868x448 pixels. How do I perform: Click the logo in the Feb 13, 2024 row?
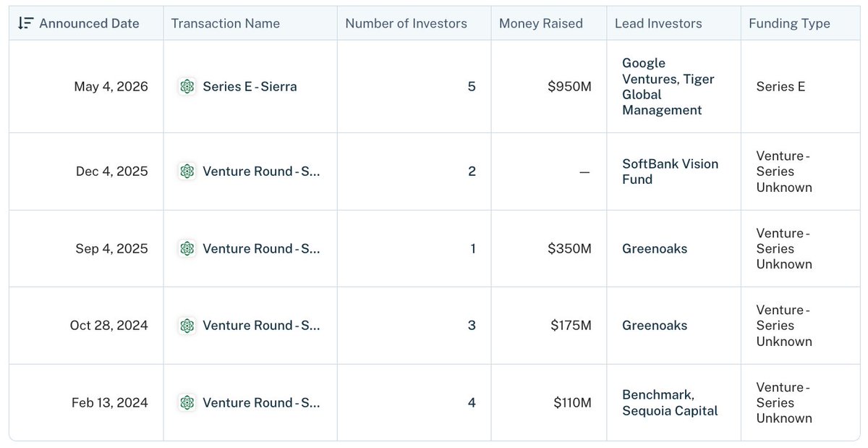click(x=187, y=403)
